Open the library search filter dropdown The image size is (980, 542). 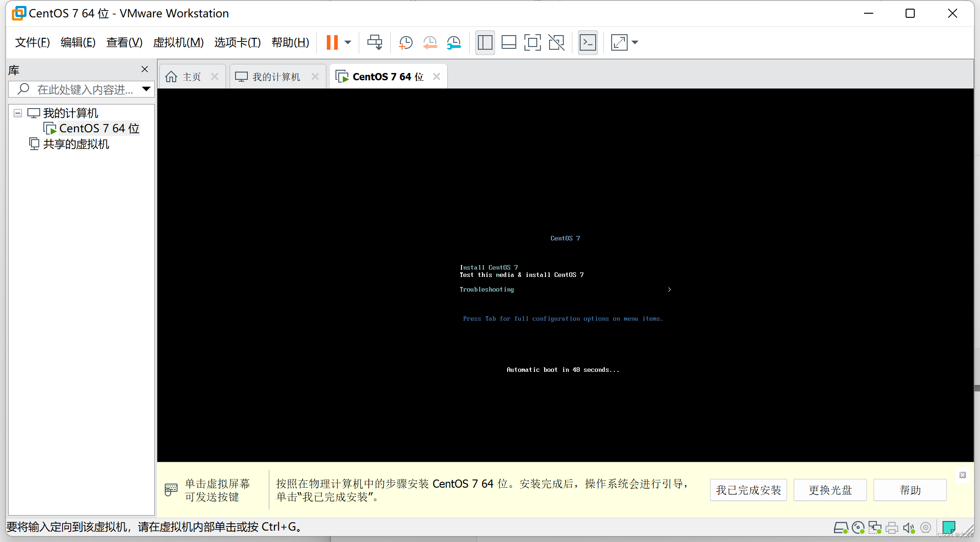146,89
